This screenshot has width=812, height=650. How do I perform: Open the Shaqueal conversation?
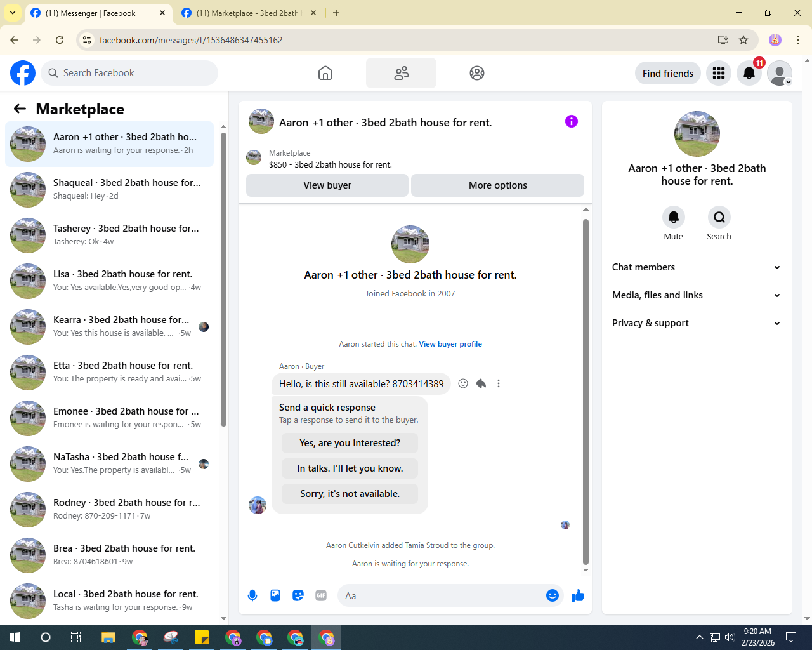click(109, 189)
